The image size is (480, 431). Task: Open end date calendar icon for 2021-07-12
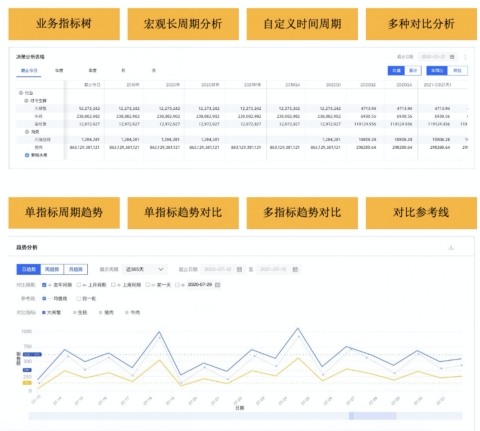[x=295, y=269]
